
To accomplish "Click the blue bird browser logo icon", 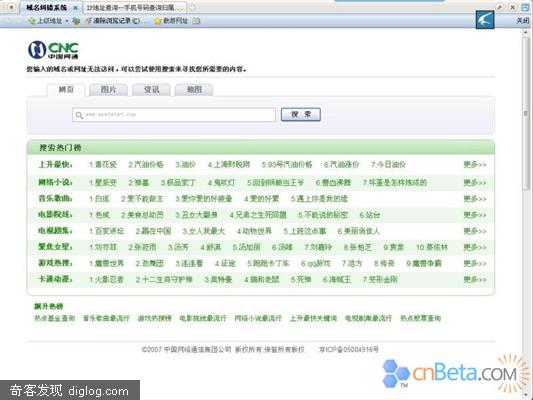I will pyautogui.click(x=485, y=20).
